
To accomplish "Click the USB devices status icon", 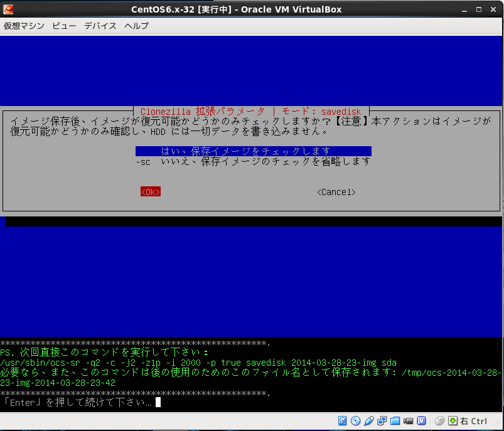I will 369,421.
